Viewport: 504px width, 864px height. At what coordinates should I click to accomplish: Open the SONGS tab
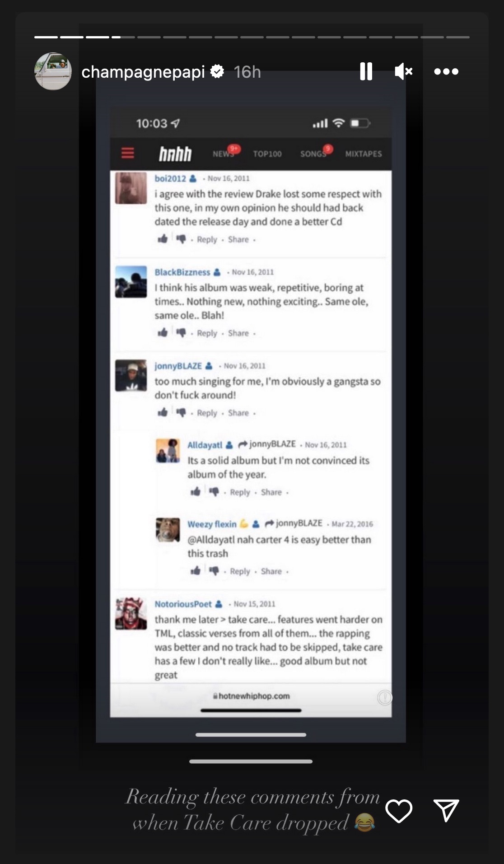point(313,154)
